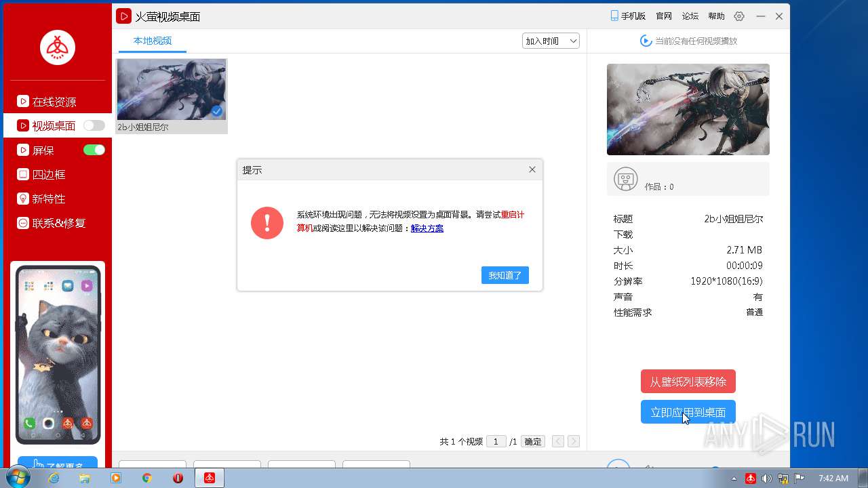
Task: Click the phone promo image with the cat
Action: (x=58, y=354)
